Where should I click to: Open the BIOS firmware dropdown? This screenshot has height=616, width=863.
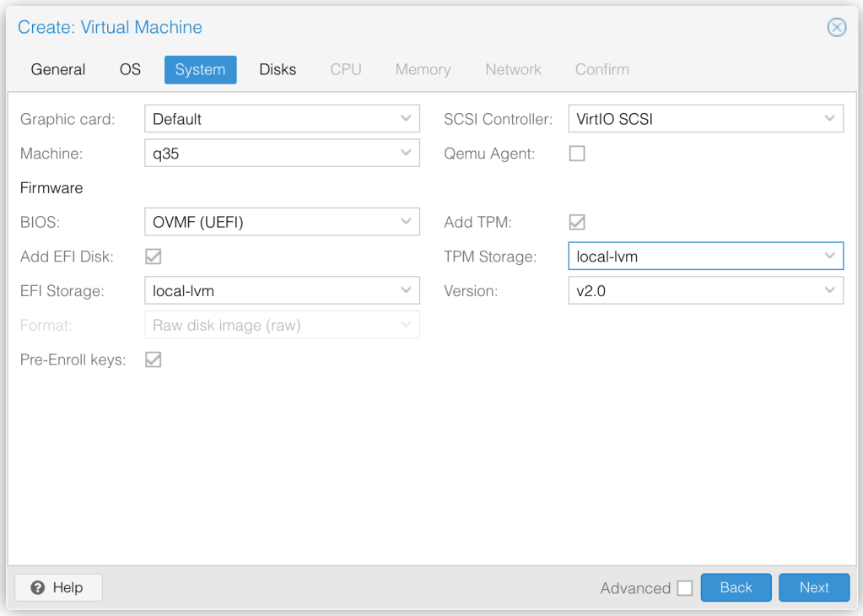(406, 222)
